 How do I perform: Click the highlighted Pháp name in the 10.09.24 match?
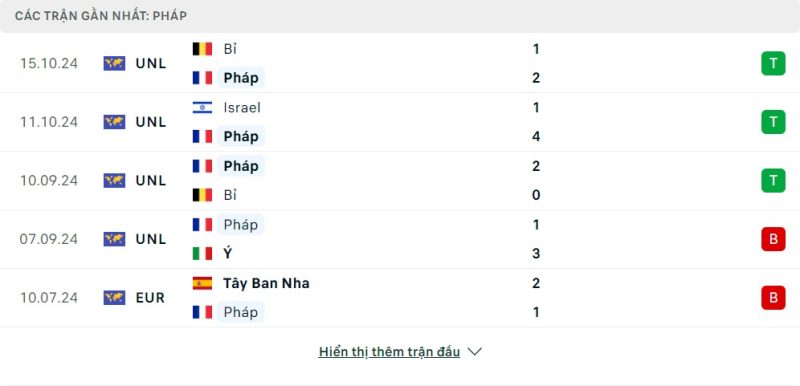click(241, 166)
